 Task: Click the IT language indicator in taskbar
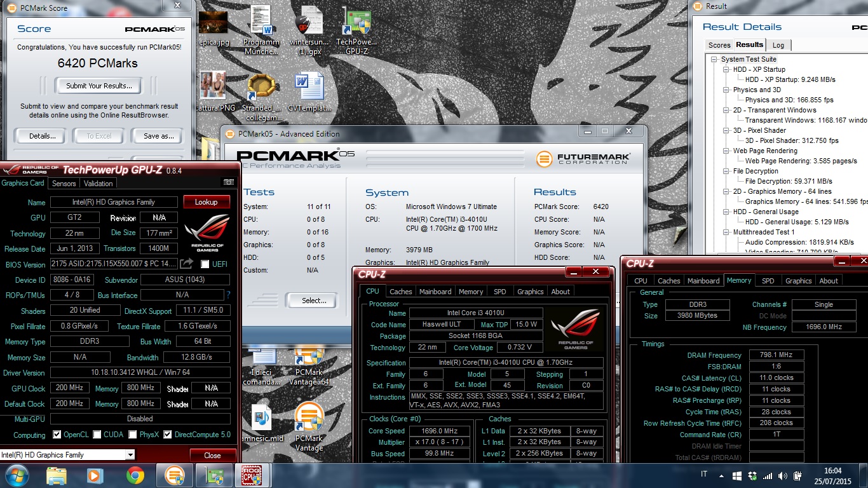703,475
